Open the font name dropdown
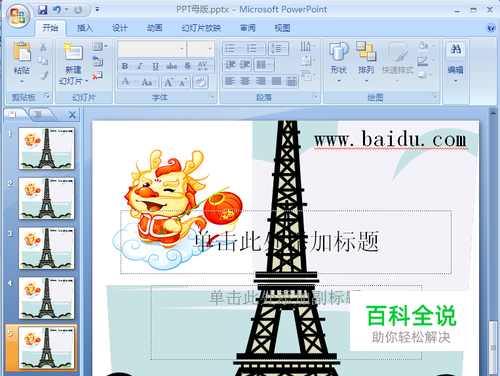 [182, 49]
